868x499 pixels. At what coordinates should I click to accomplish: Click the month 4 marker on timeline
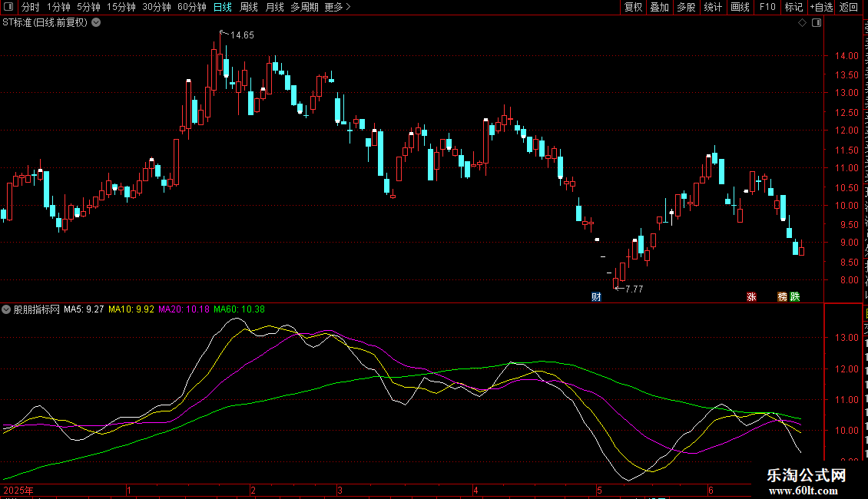pyautogui.click(x=475, y=490)
